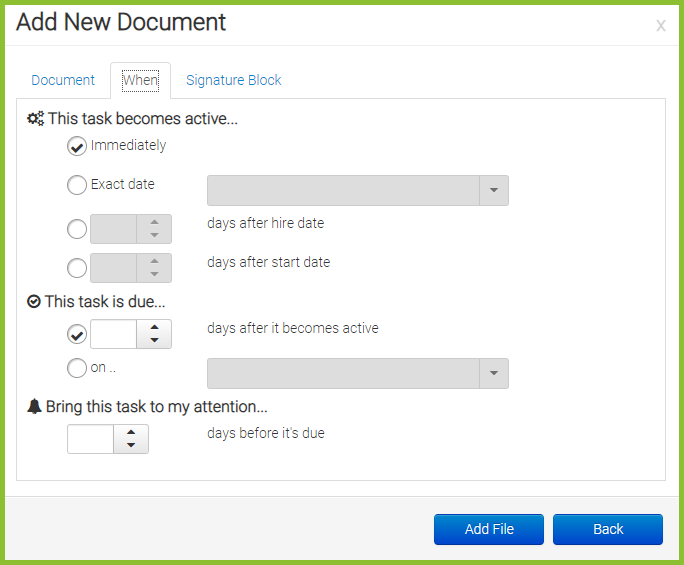
Task: Click the check-circle icon beside task is due
Action: [34, 301]
